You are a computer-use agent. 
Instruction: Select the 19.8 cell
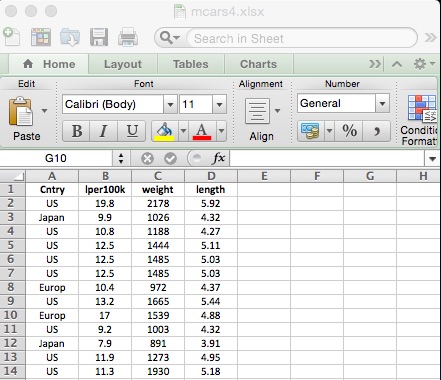tap(105, 203)
